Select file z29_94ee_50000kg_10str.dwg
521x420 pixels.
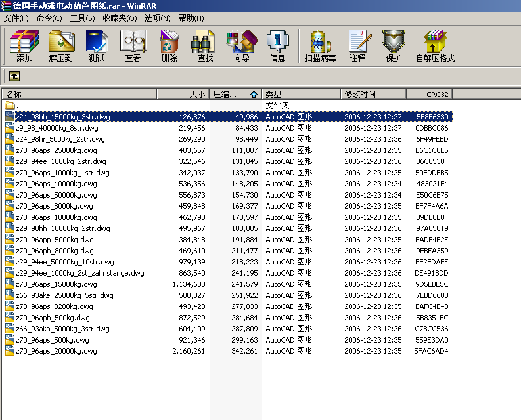(229, 262)
